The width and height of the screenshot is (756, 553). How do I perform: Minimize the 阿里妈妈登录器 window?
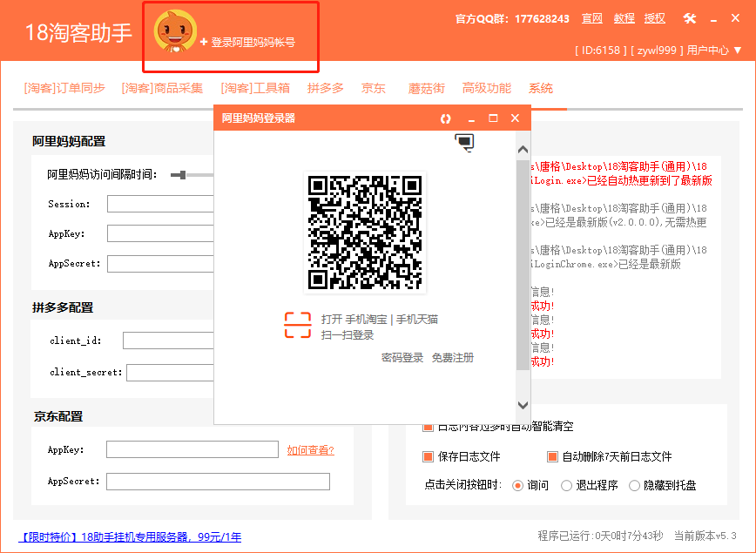(x=471, y=118)
